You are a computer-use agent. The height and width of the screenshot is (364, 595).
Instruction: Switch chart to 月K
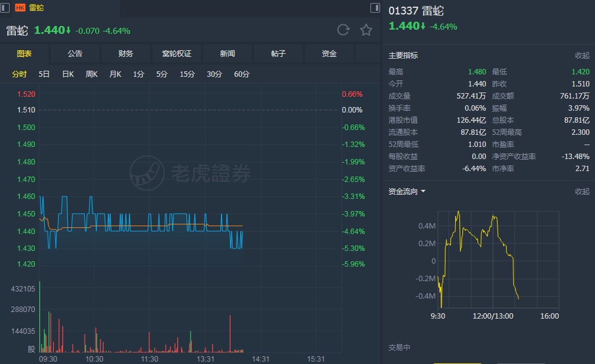click(115, 74)
